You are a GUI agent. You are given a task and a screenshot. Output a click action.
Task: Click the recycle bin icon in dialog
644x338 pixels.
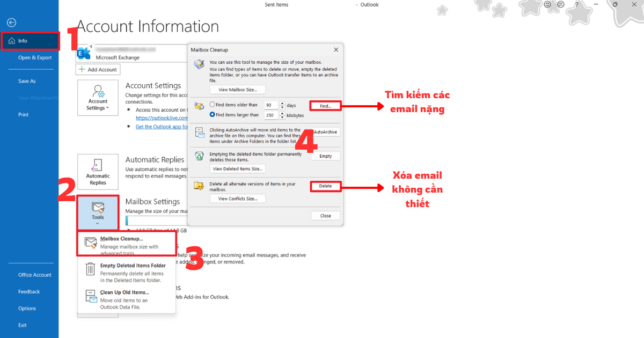point(199,156)
